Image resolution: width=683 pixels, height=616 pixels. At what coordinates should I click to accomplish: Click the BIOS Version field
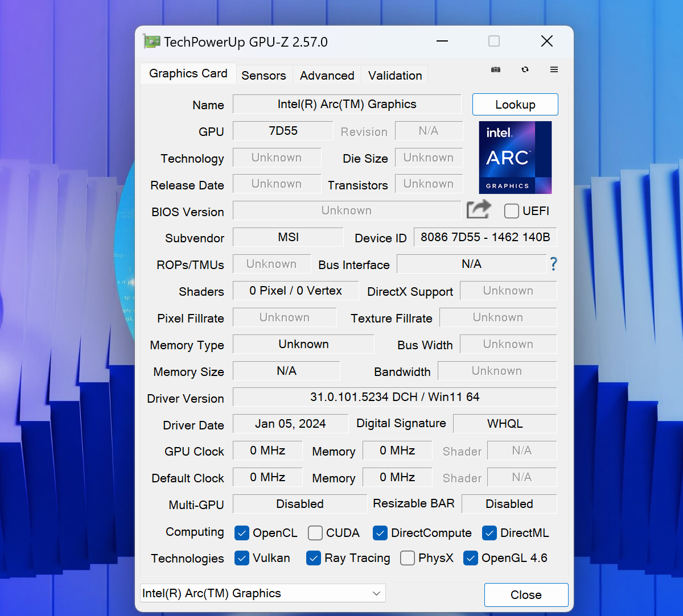(347, 210)
